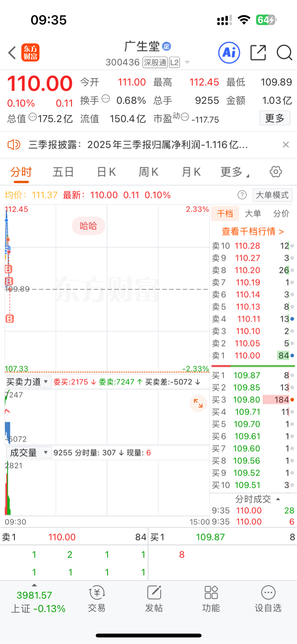Screen dimensions: 297x644
Task: Expand the stock code dropdown arrow
Action: tap(188, 62)
